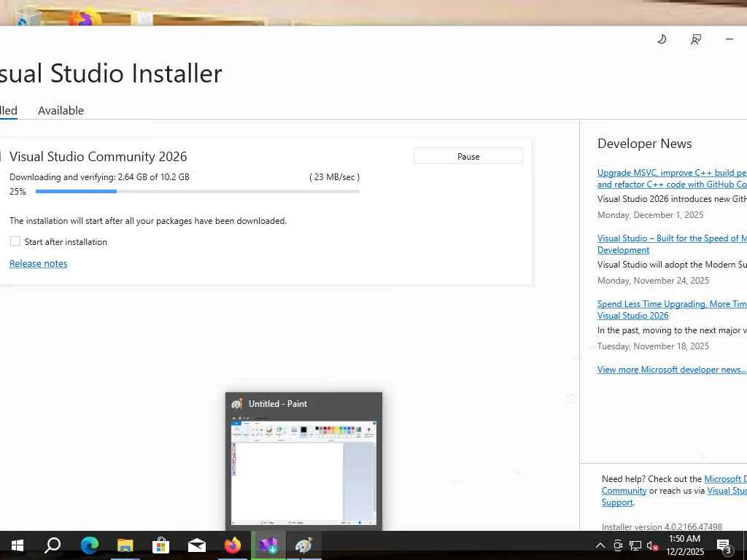
Task: Switch to the Installed tab
Action: (x=8, y=111)
